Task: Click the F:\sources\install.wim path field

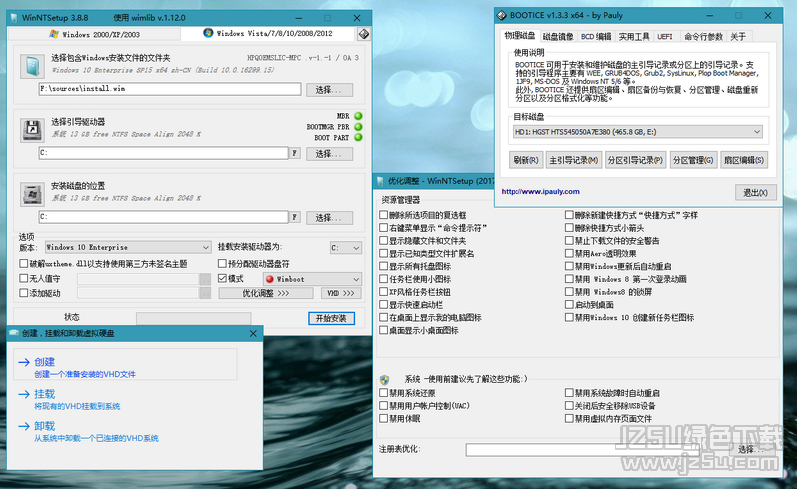Action: click(170, 89)
